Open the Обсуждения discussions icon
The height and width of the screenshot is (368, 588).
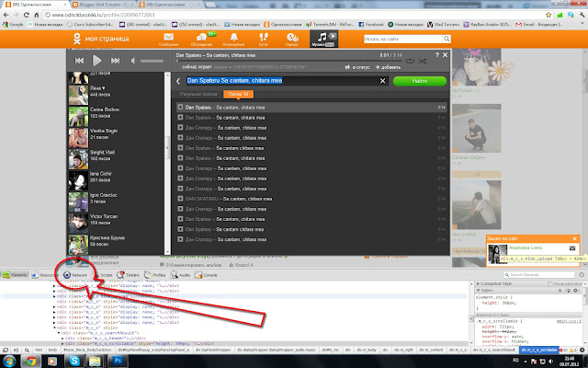[x=202, y=39]
